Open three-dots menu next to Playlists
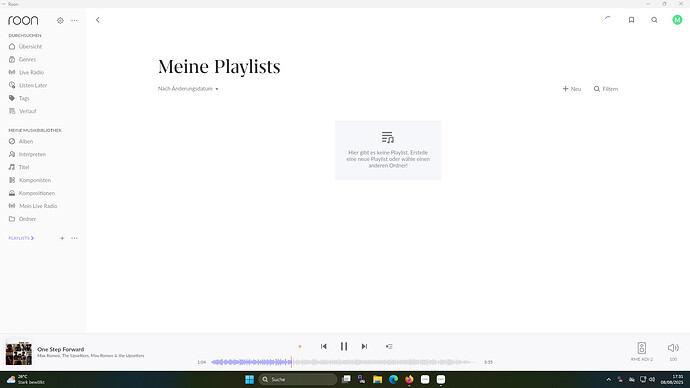Viewport: 690px width, 388px height. (74, 238)
